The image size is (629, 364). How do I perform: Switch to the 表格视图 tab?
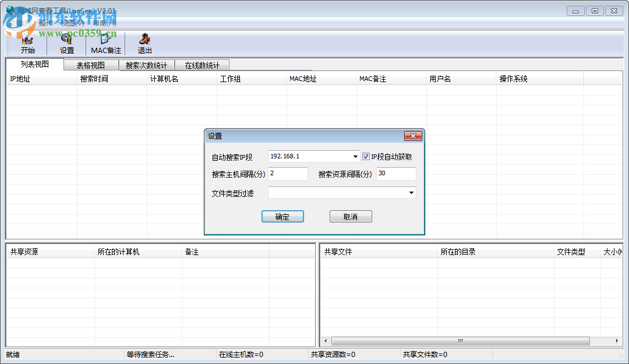(x=91, y=65)
